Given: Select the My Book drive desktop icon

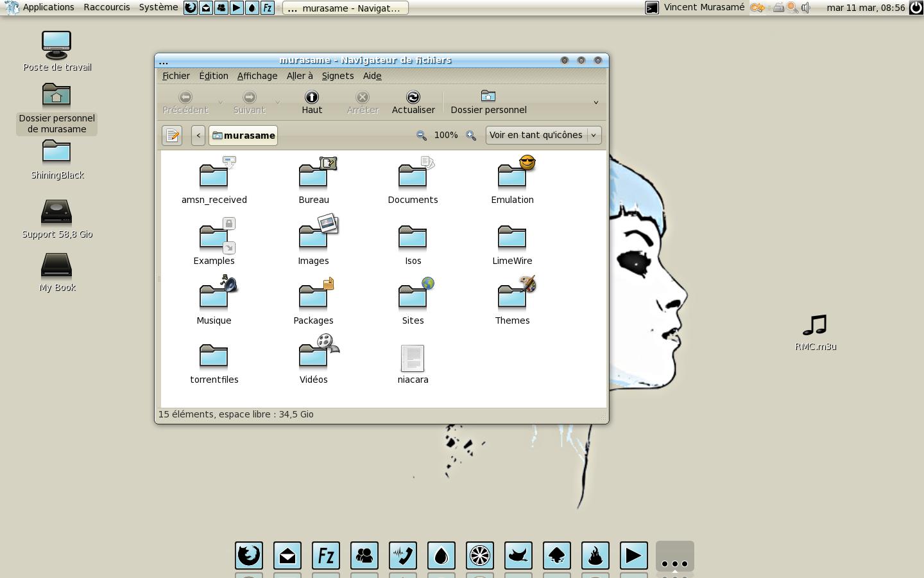Looking at the screenshot, I should pos(57,273).
